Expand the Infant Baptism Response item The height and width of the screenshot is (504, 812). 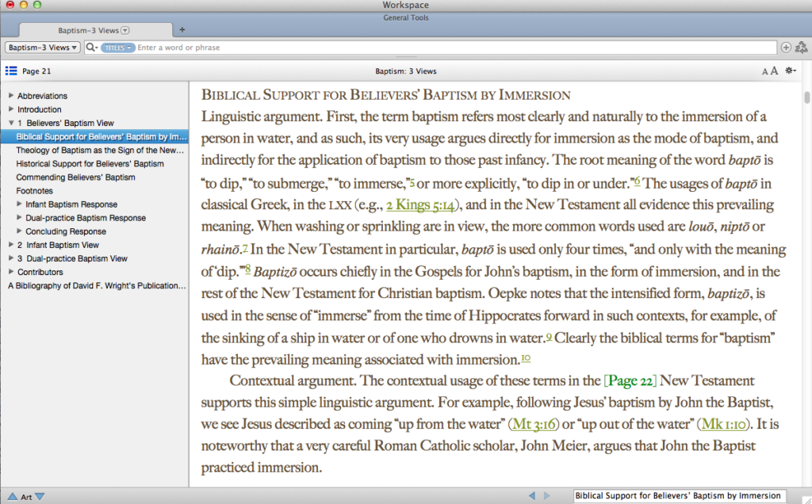(19, 204)
